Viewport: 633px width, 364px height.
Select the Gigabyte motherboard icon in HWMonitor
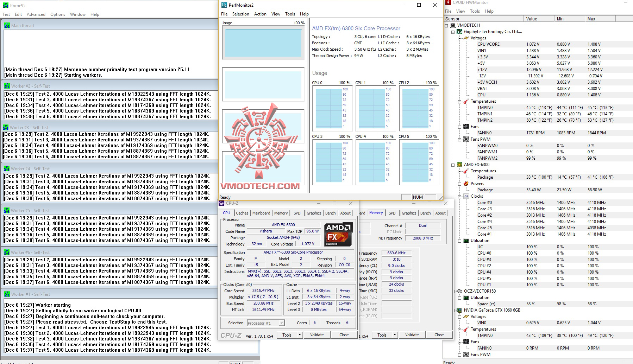coord(459,32)
